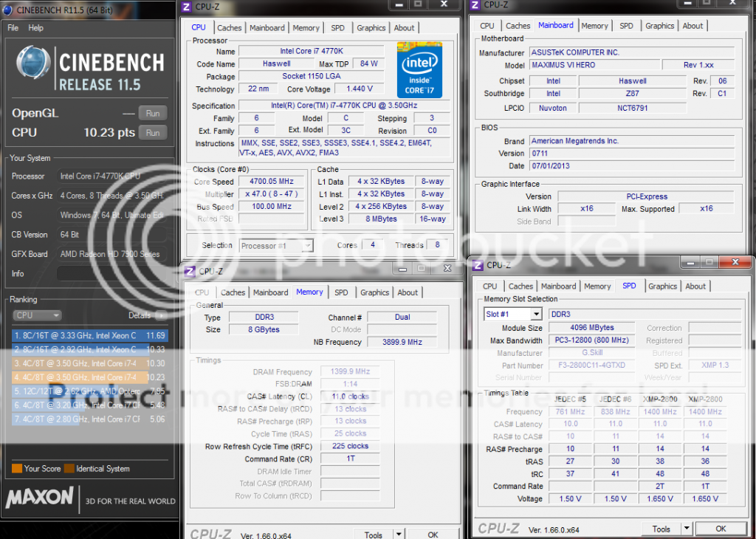The height and width of the screenshot is (539, 756).
Task: Click the Intel Core i7 badge
Action: point(419,70)
